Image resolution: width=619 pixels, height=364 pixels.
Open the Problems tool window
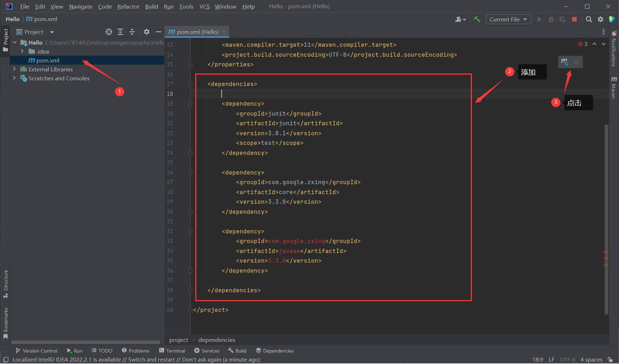pyautogui.click(x=135, y=351)
